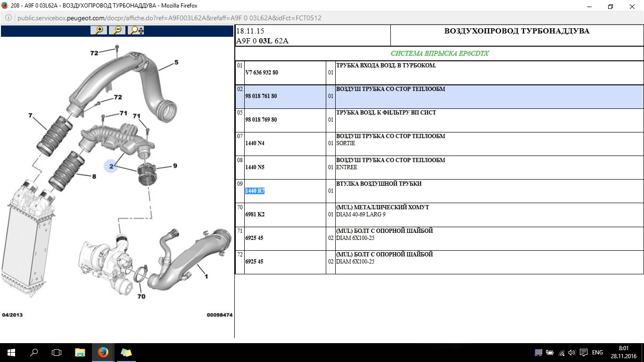This screenshot has height=362, width=644.
Task: Zoom in on the parts diagram
Action: click(99, 31)
